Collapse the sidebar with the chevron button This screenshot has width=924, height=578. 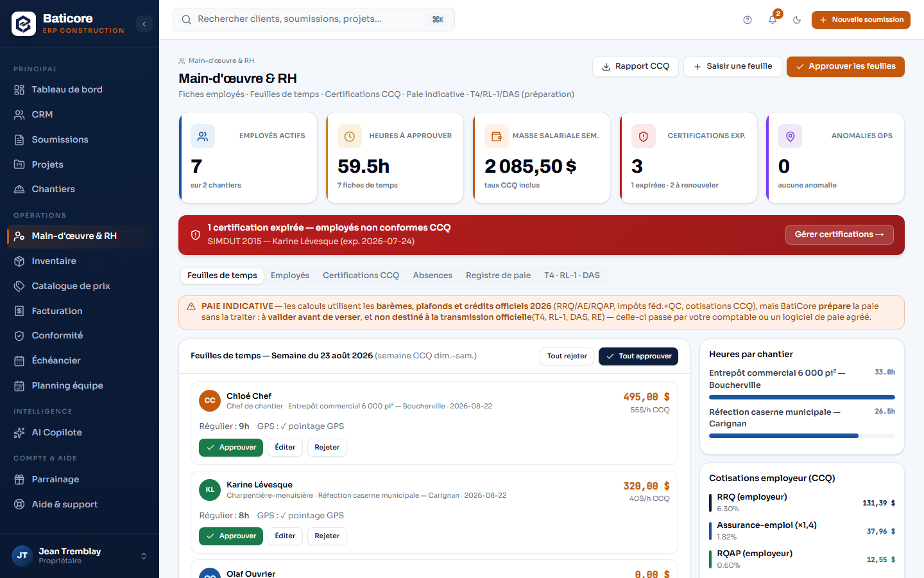[x=144, y=24]
